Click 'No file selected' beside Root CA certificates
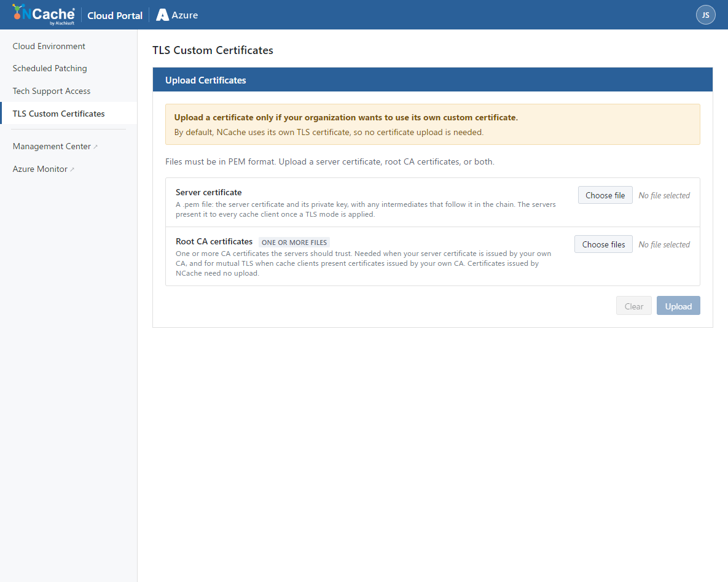 click(x=664, y=244)
